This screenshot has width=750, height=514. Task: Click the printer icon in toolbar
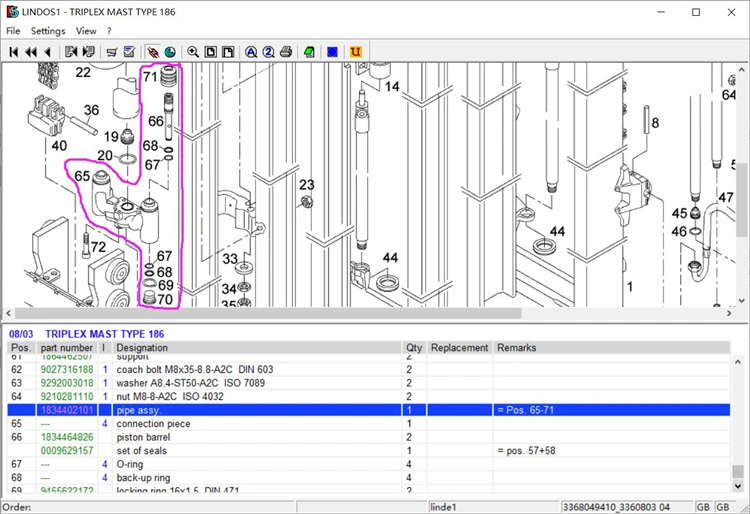coord(286,51)
